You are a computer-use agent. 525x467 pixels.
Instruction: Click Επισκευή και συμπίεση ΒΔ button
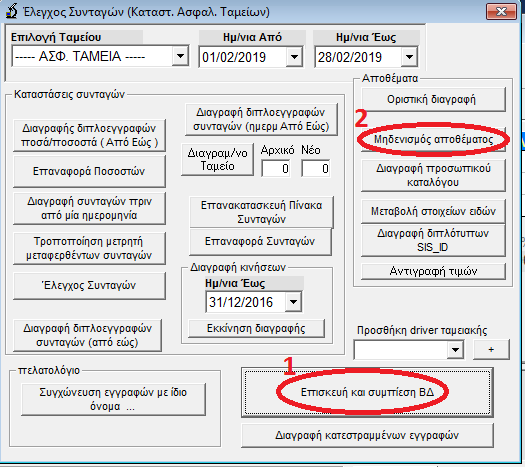coord(367,392)
